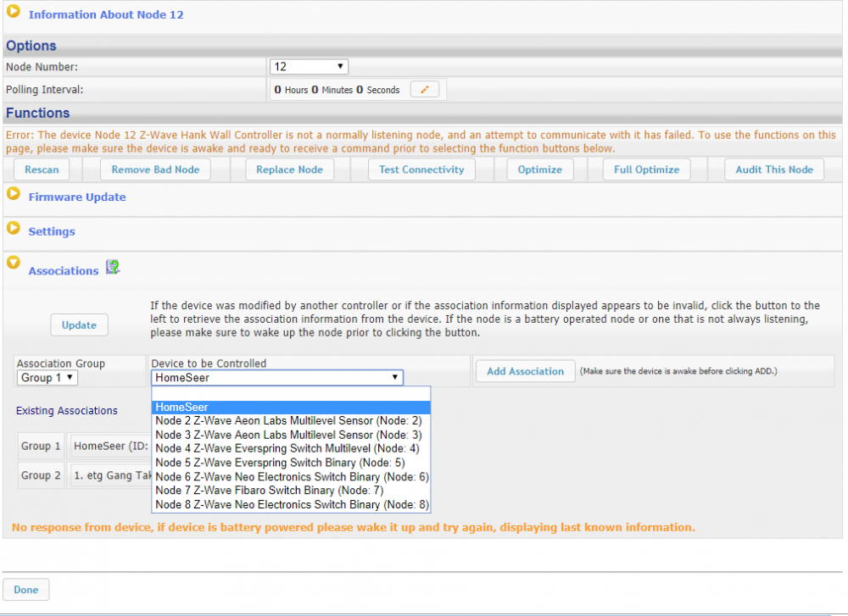Screen dimensions: 848x616
Task: Click the Test Connectivity button
Action: 421,169
